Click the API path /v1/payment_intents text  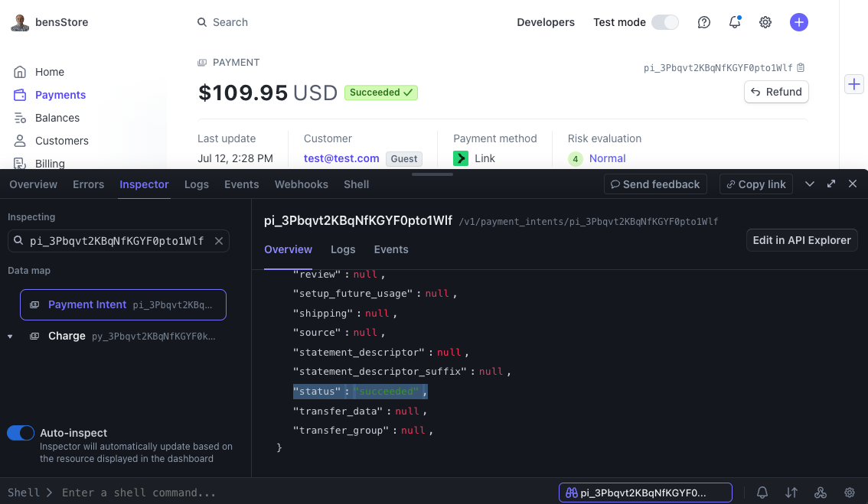(588, 221)
